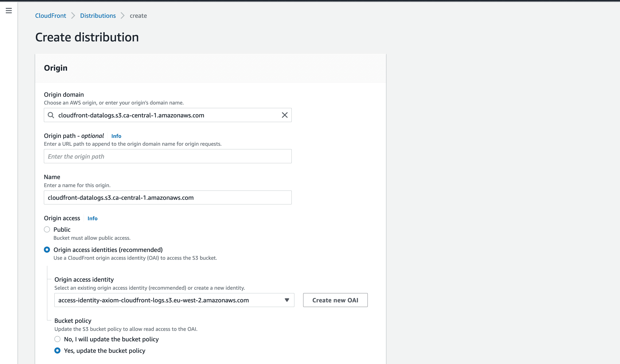Go to CloudFront breadcrumb link
620x364 pixels.
50,16
